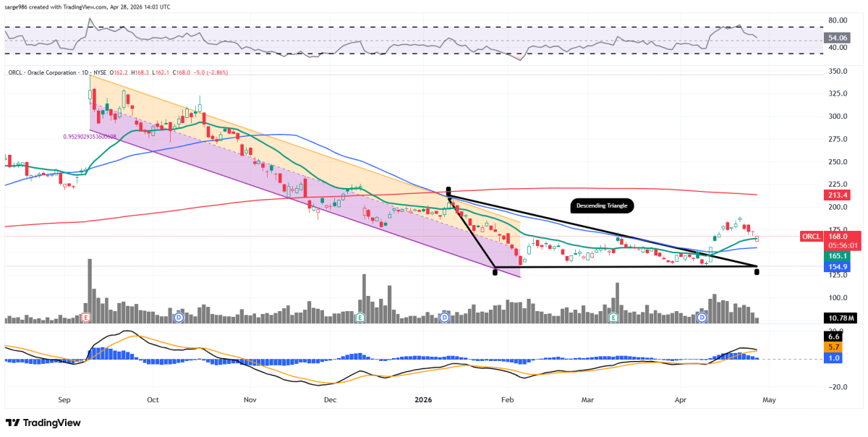
Task: Click the dividend marker in October
Action: (x=179, y=318)
